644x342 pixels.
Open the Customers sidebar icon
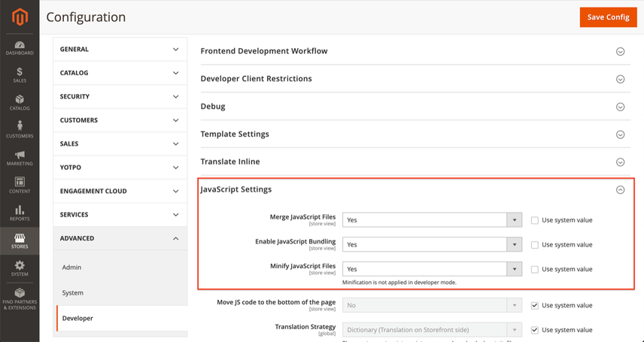pos(20,130)
